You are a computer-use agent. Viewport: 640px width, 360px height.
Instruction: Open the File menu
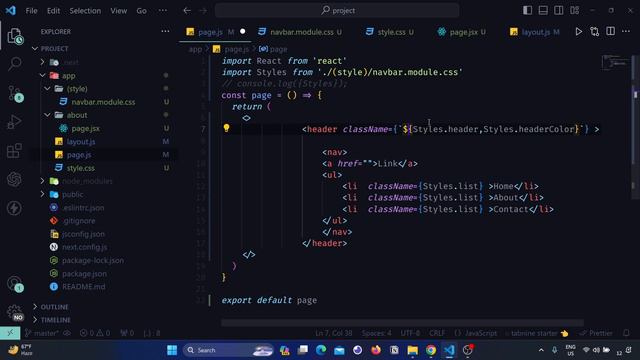[31, 11]
